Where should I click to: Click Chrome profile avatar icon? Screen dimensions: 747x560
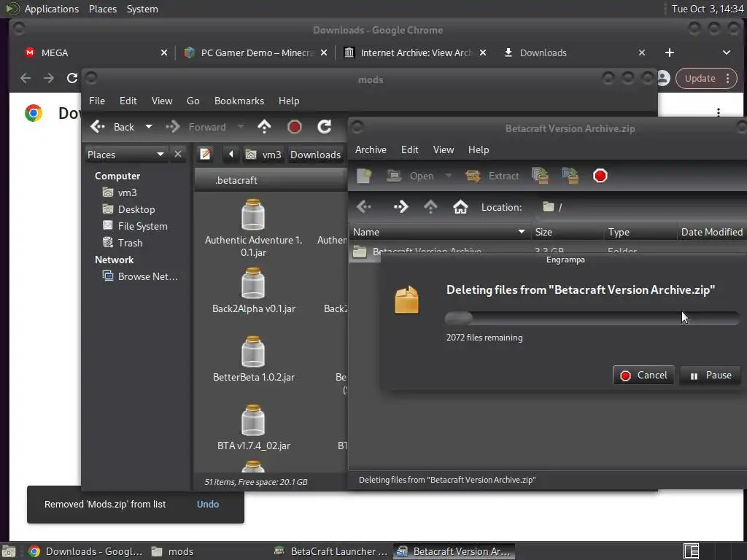664,79
